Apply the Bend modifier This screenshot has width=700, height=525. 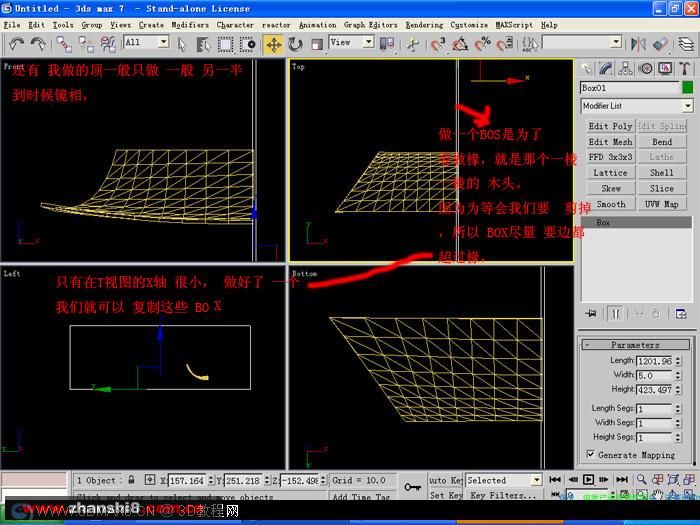662,142
